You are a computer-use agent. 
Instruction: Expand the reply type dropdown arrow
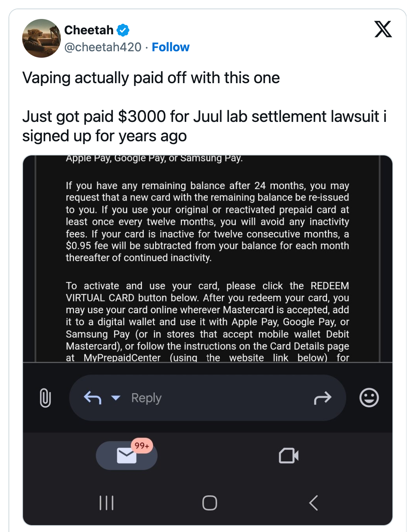pos(116,398)
